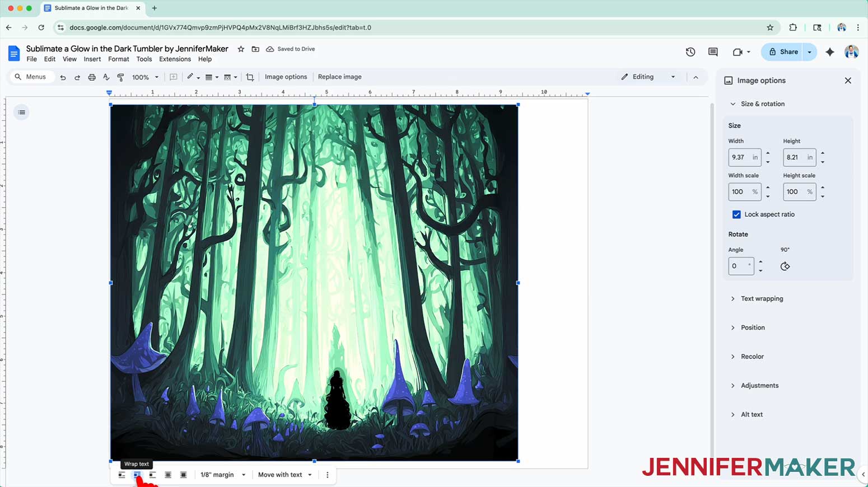Image resolution: width=868 pixels, height=487 pixels.
Task: Click the rotation Angle field
Action: pyautogui.click(x=741, y=266)
